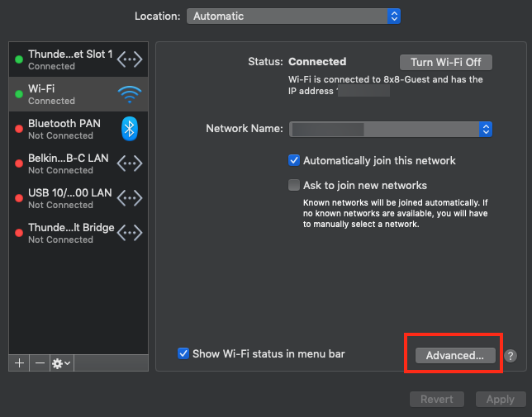Add a network service with plus button
Screen dimensions: 532x417
tap(20, 363)
